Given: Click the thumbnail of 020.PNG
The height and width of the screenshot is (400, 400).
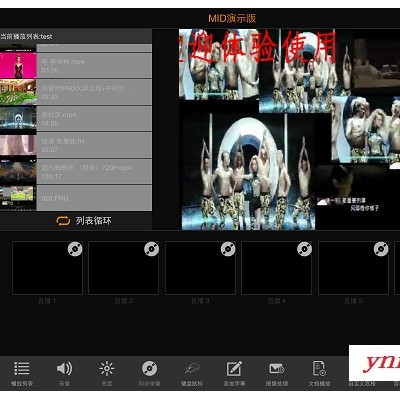Looking at the screenshot, I should pyautogui.click(x=18, y=198).
